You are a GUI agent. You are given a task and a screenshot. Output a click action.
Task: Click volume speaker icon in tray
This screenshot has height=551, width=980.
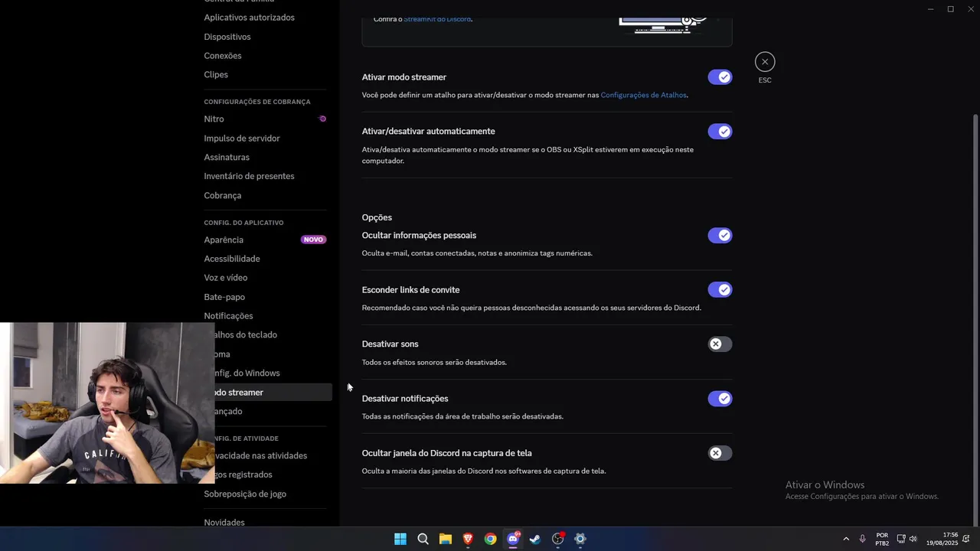click(913, 539)
